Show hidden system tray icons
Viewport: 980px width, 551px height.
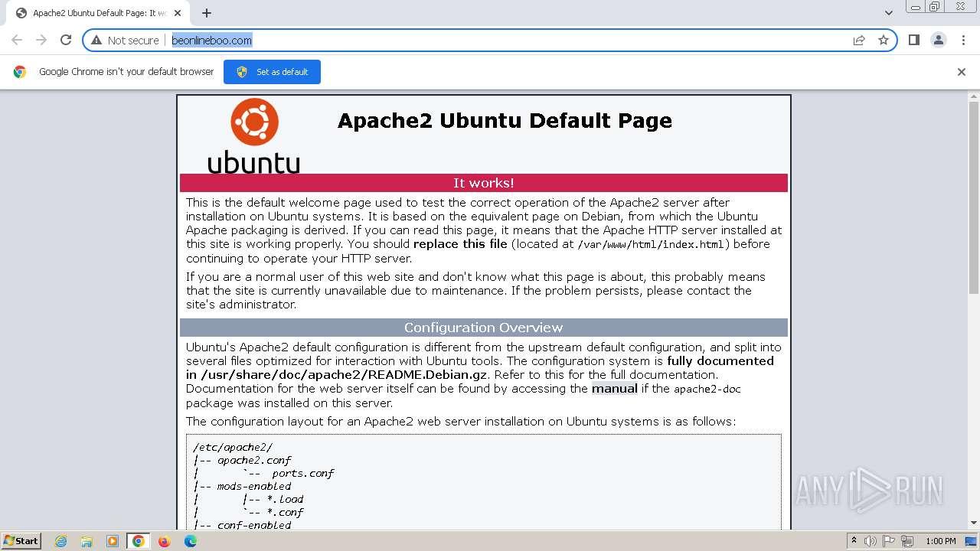(854, 541)
